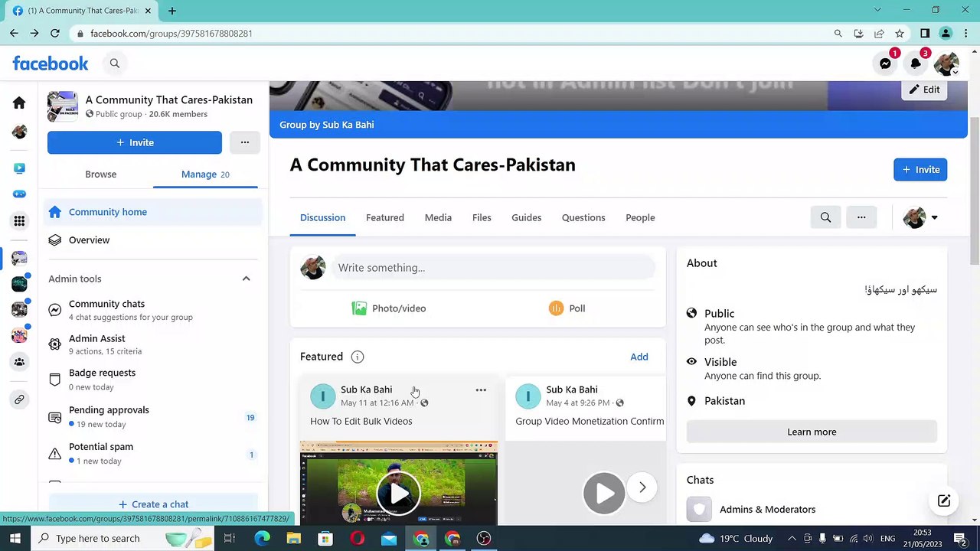Switch to the Media tab
The height and width of the screenshot is (551, 980).
pyautogui.click(x=438, y=217)
